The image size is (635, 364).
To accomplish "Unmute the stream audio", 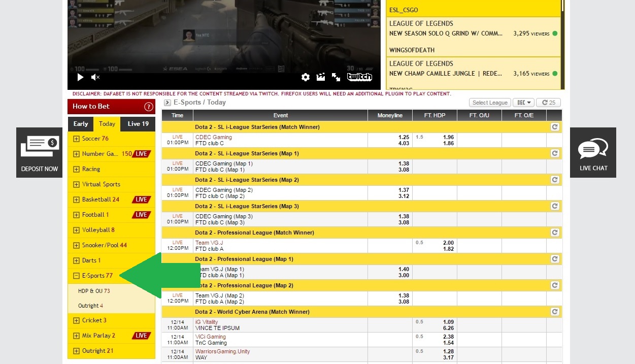I will tap(94, 77).
